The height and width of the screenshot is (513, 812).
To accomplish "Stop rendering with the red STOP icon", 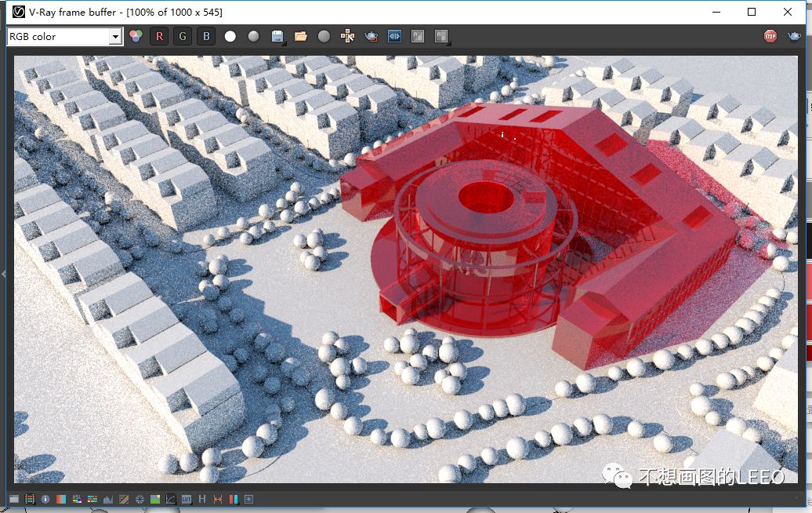I will (x=770, y=36).
